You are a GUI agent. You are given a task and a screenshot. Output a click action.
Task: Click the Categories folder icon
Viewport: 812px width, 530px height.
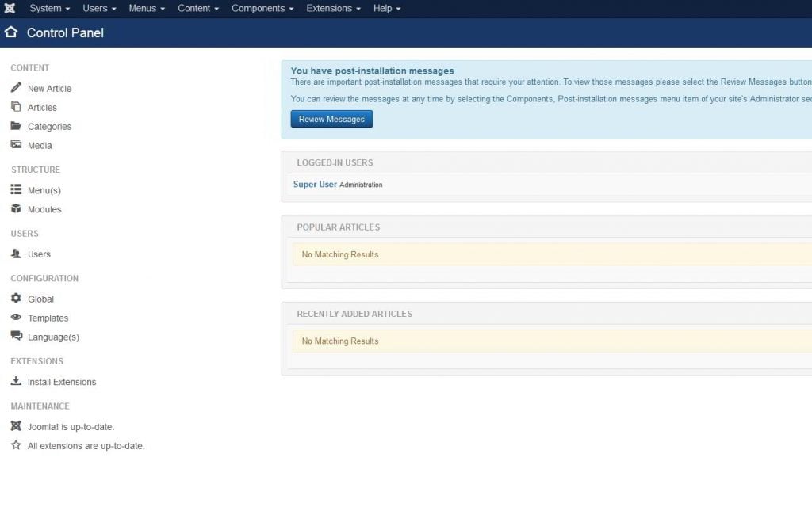16,126
